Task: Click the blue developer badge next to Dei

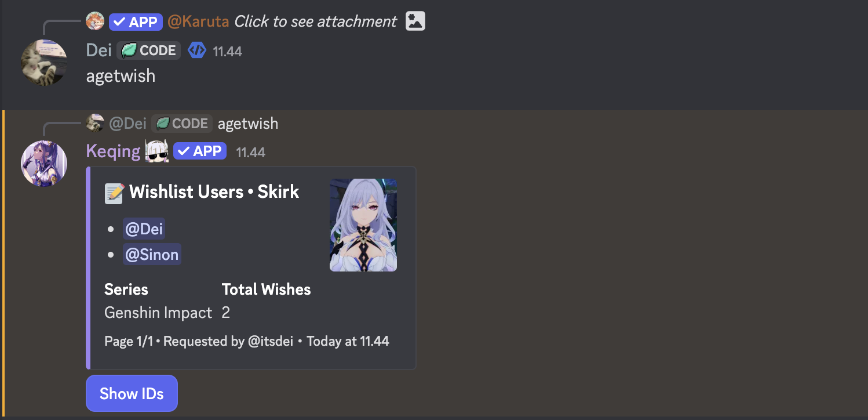Action: [x=197, y=51]
